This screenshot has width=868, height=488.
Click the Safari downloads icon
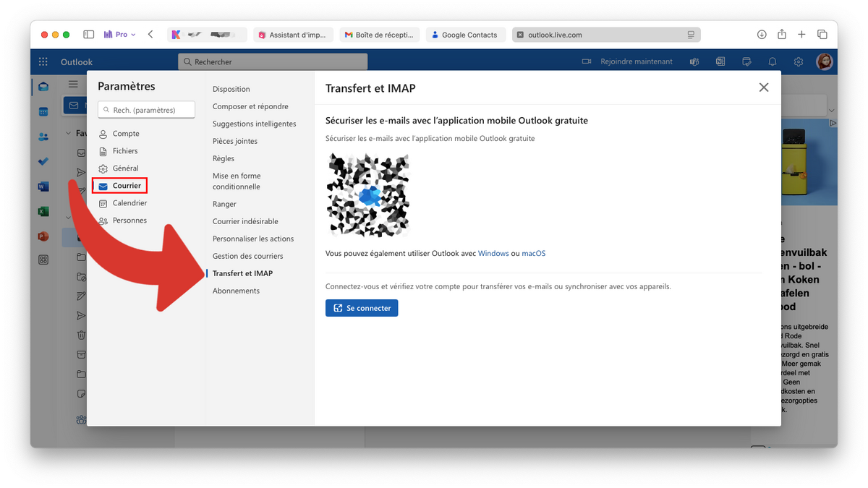click(762, 35)
